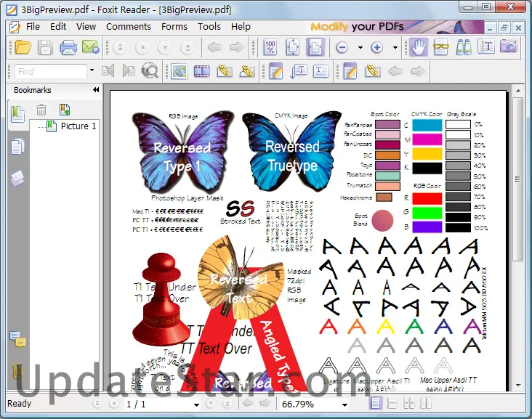Go to last page toolbar button
The height and width of the screenshot is (419, 532).
pyautogui.click(x=188, y=47)
